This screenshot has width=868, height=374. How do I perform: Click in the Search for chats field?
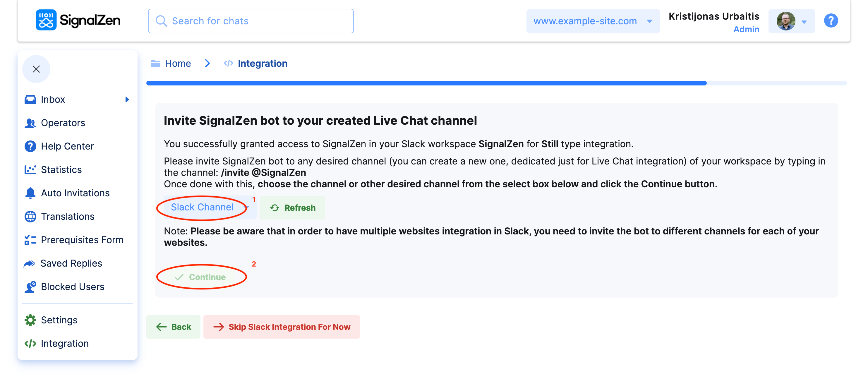251,21
